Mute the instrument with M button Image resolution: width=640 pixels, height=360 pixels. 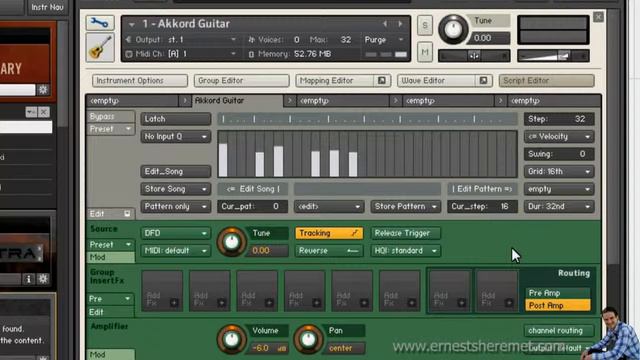[x=425, y=52]
